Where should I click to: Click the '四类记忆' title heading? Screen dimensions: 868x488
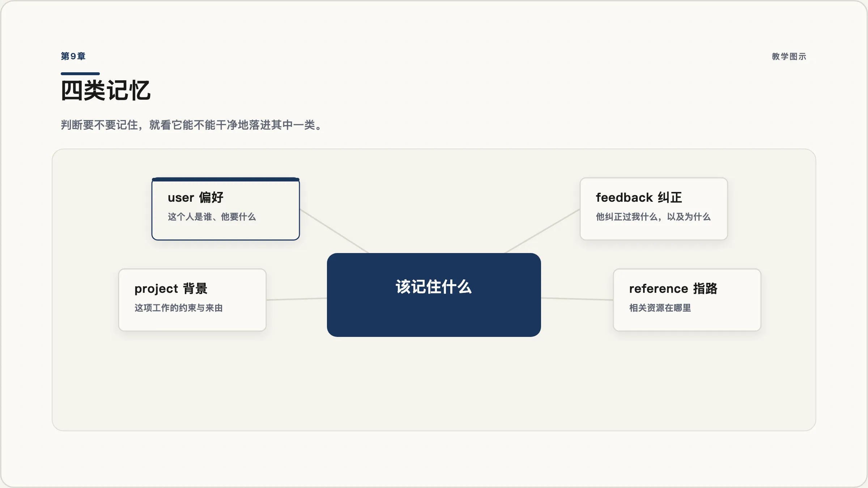[x=106, y=90]
